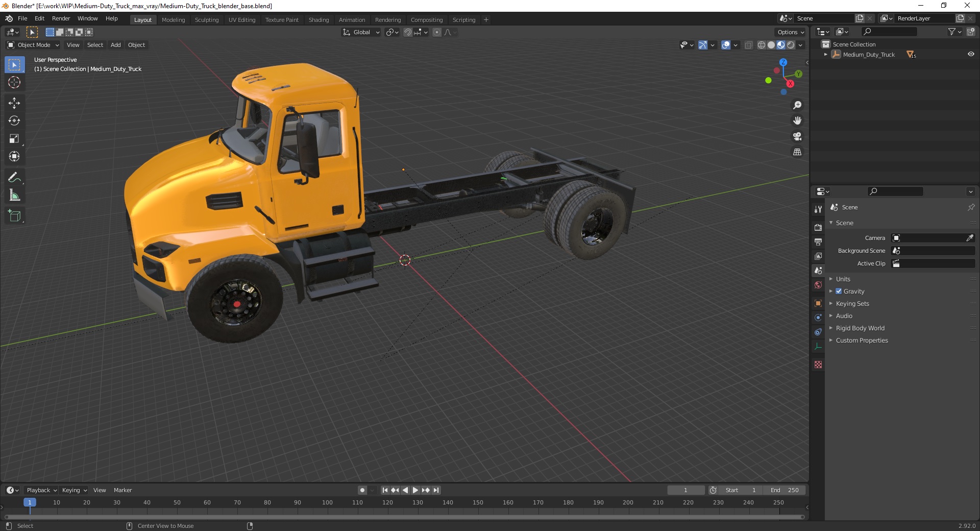Open the File menu
Screen dimensions: 980x531
[x=22, y=18]
